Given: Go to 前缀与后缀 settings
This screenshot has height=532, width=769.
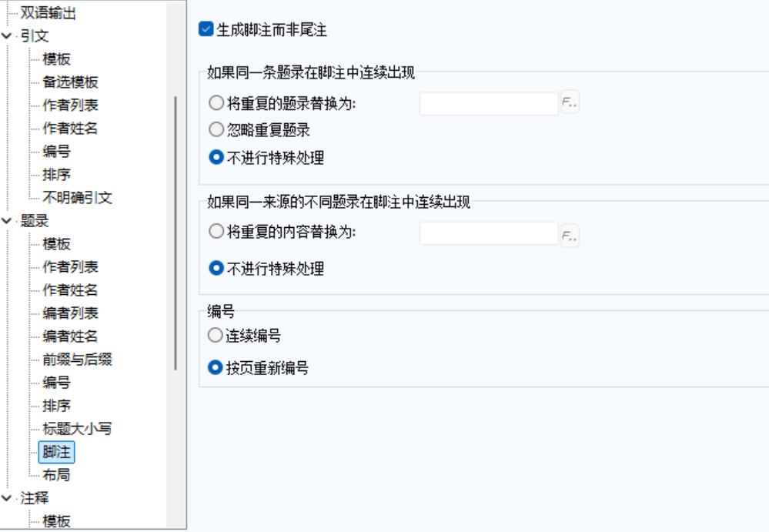Looking at the screenshot, I should [77, 360].
